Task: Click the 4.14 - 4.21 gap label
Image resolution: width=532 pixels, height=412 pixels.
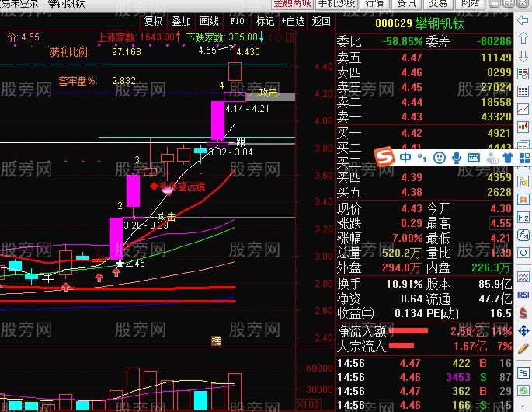Action: click(247, 109)
